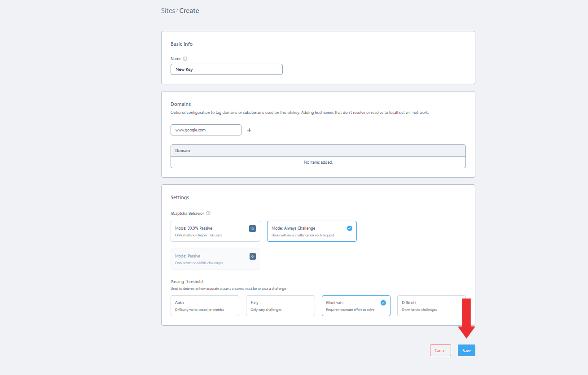Image resolution: width=588 pixels, height=375 pixels.
Task: Click the Domain table column header
Action: point(183,151)
